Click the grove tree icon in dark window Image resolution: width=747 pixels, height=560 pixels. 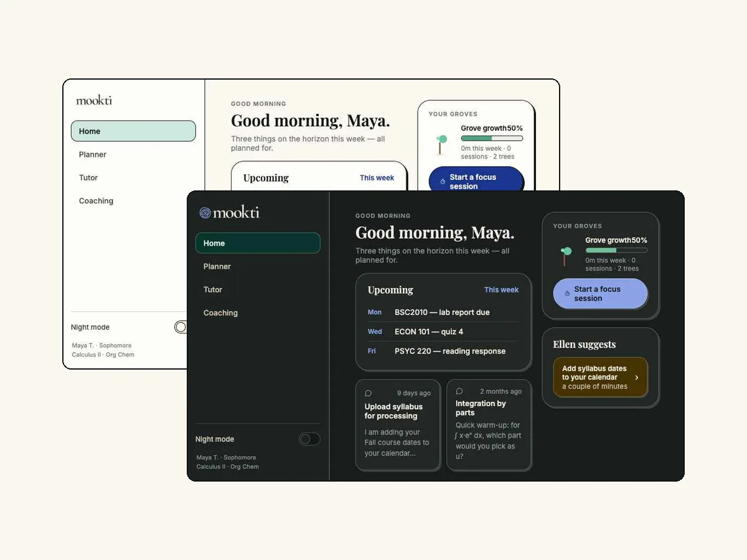click(x=565, y=256)
